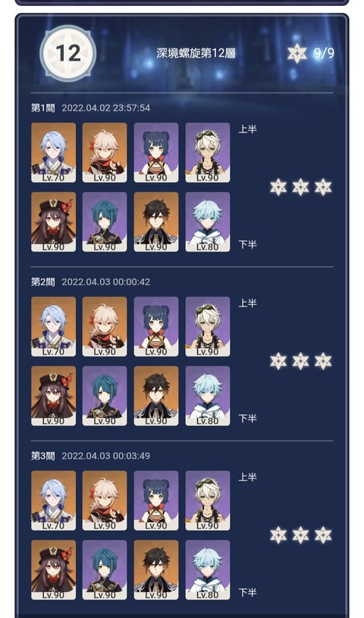Select goggles-wearing character in chamber 1 first half
Screen dimensions: 364x618
(x=208, y=152)
